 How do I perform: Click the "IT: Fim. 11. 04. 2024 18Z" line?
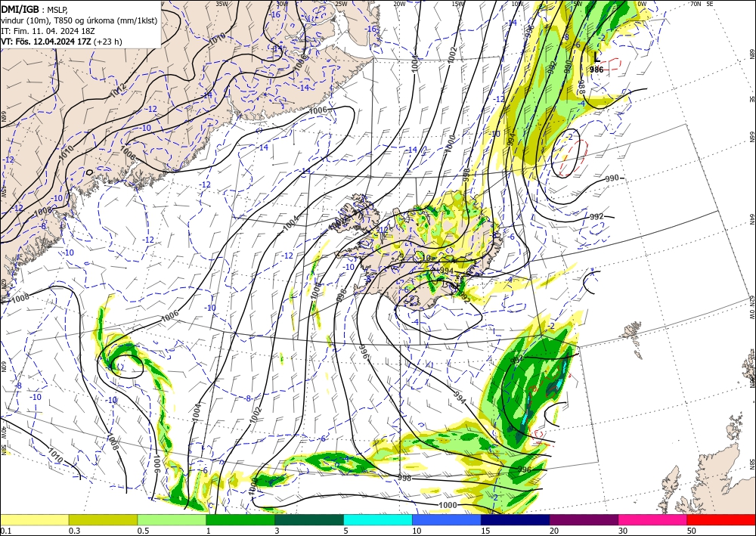pyautogui.click(x=48, y=31)
